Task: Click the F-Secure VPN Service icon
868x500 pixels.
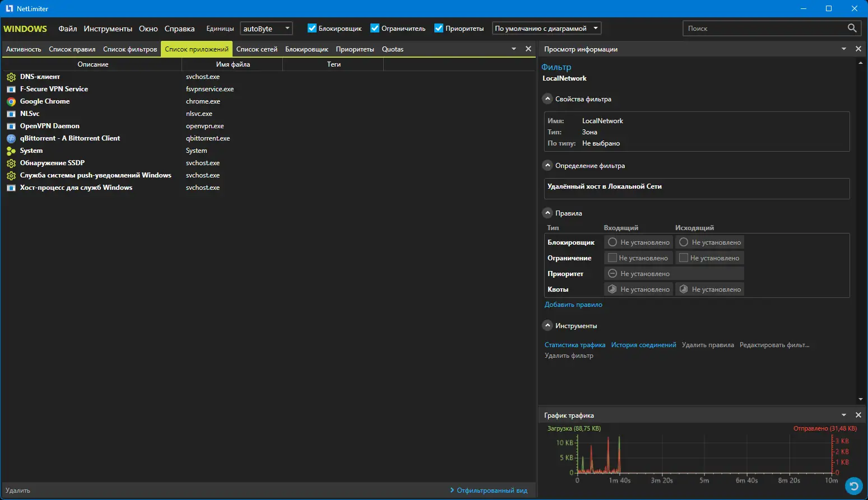Action: (11, 90)
